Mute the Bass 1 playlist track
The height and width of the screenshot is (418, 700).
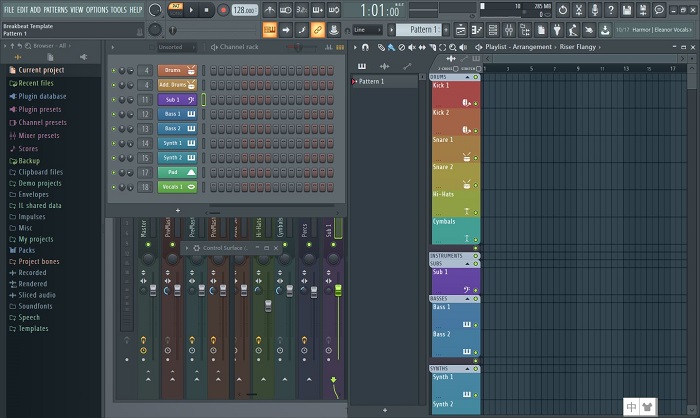475,325
